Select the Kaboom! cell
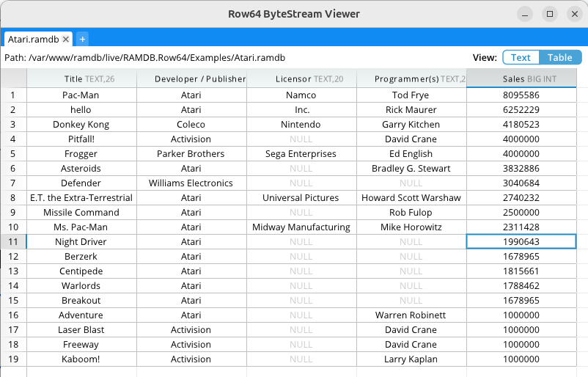The width and height of the screenshot is (588, 377). pos(82,359)
